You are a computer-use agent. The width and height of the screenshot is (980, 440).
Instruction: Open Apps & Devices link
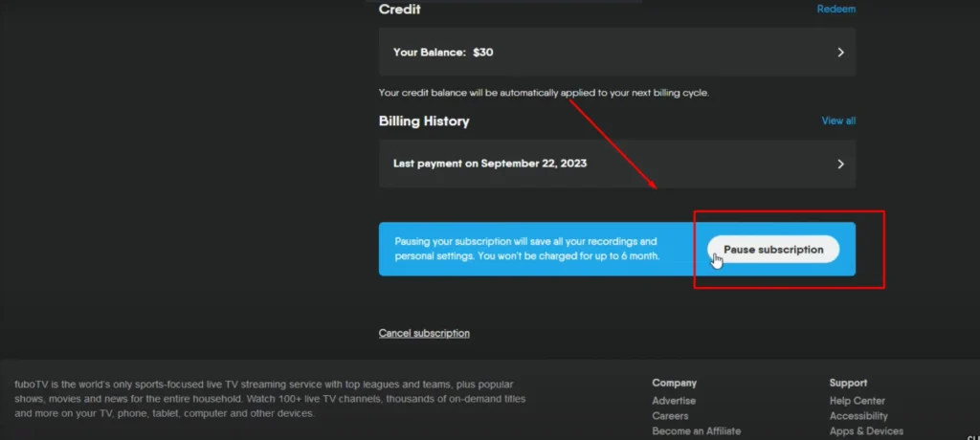pyautogui.click(x=866, y=431)
